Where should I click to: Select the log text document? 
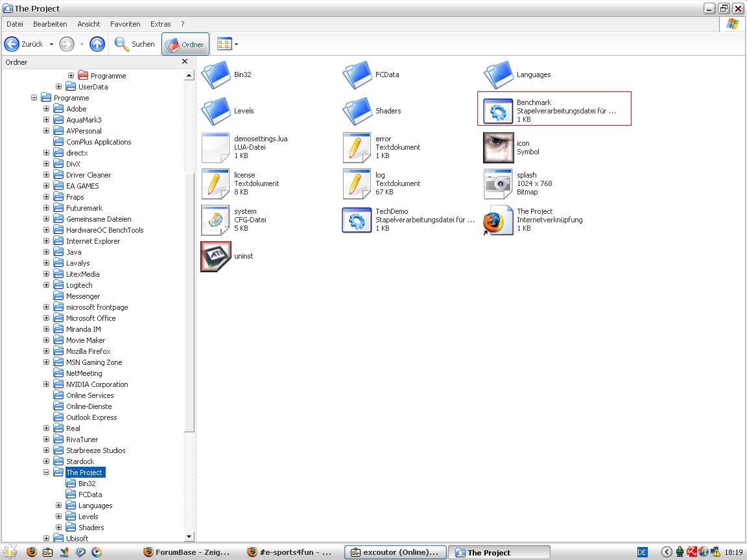357,184
